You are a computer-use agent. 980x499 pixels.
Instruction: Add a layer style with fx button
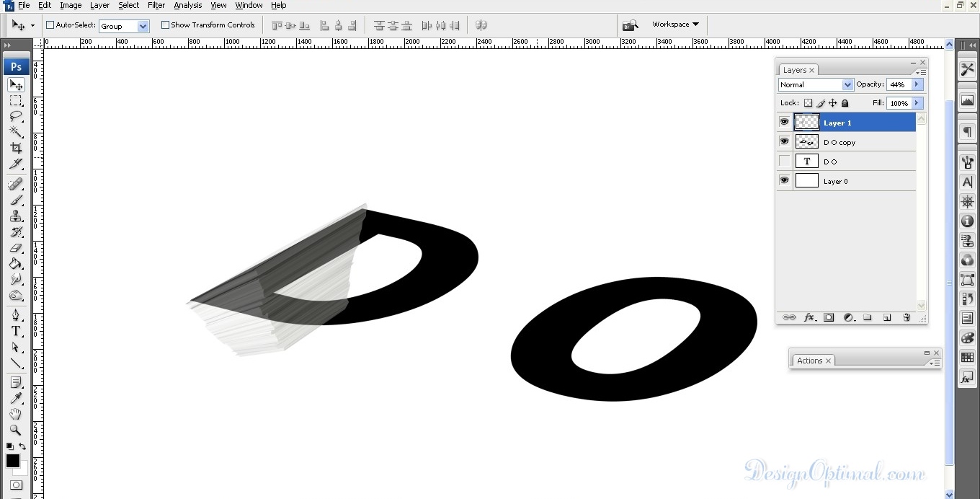tap(810, 317)
